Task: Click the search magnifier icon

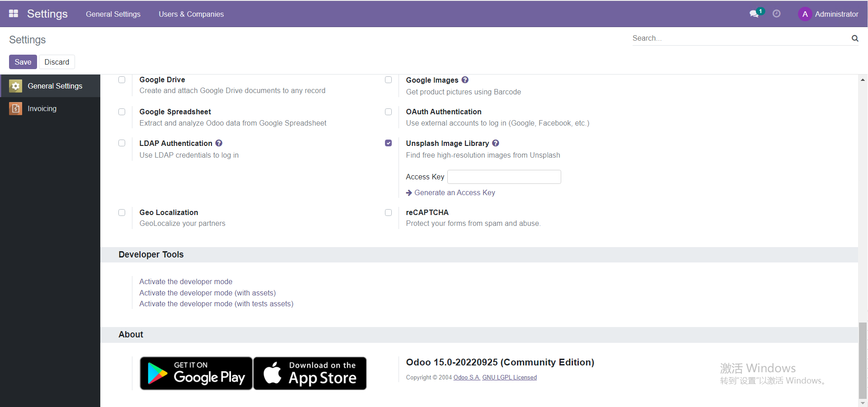Action: [x=854, y=38]
